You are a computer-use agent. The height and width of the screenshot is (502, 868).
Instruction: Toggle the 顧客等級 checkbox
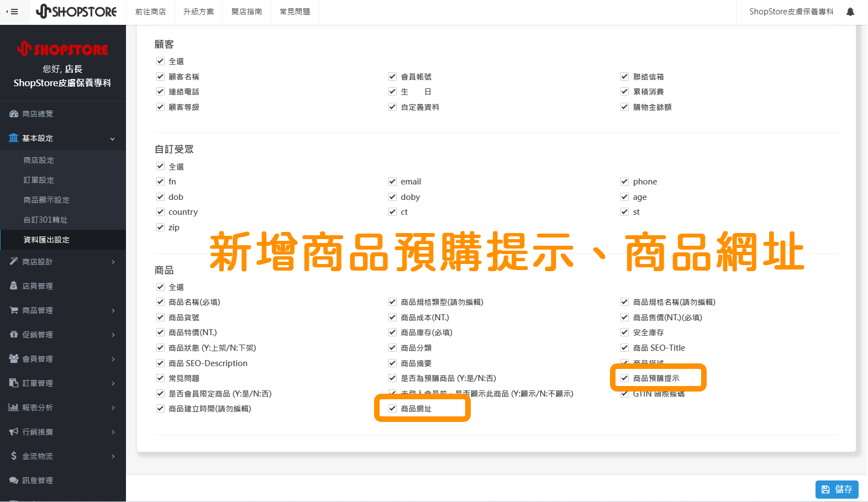pyautogui.click(x=160, y=107)
